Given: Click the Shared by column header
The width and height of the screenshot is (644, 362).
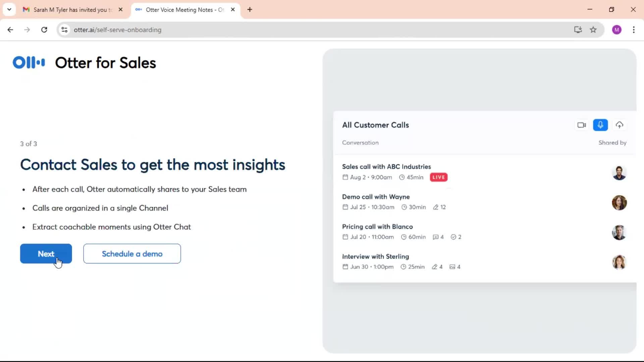Looking at the screenshot, I should [x=612, y=142].
